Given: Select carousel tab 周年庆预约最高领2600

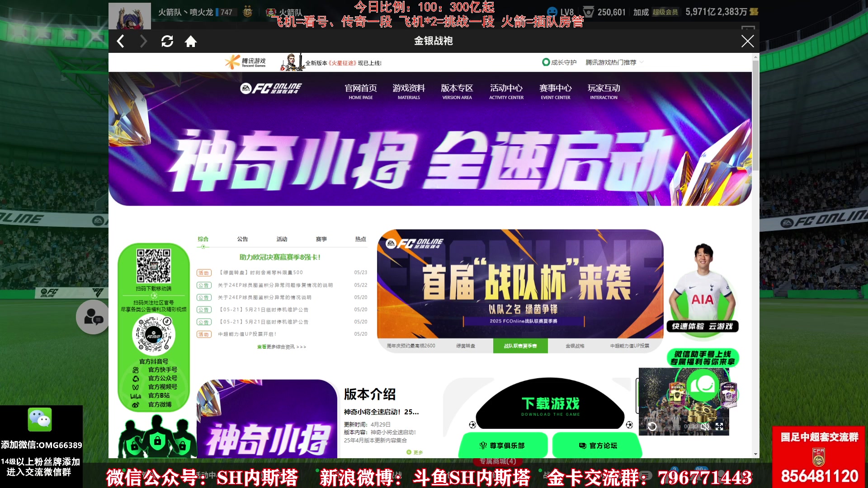Looking at the screenshot, I should [x=411, y=346].
